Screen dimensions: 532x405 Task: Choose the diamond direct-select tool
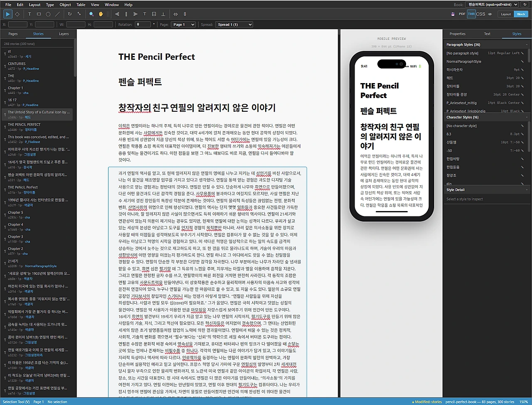(17, 14)
